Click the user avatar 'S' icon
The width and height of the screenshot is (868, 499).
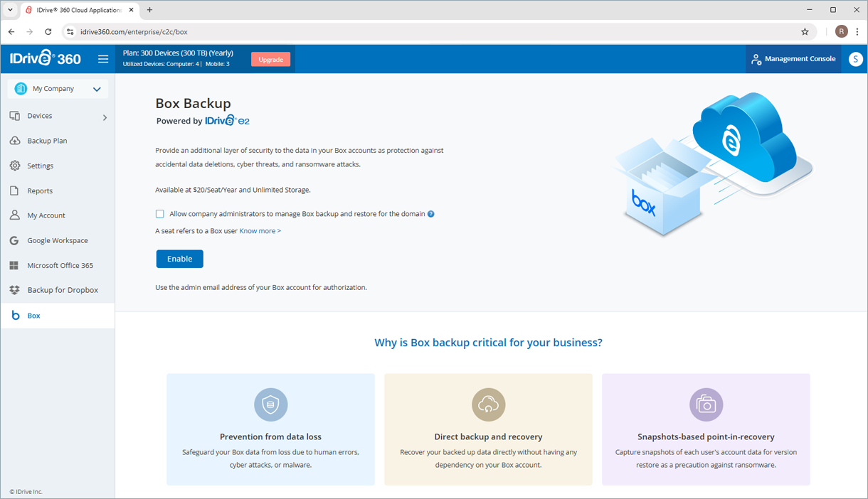855,59
